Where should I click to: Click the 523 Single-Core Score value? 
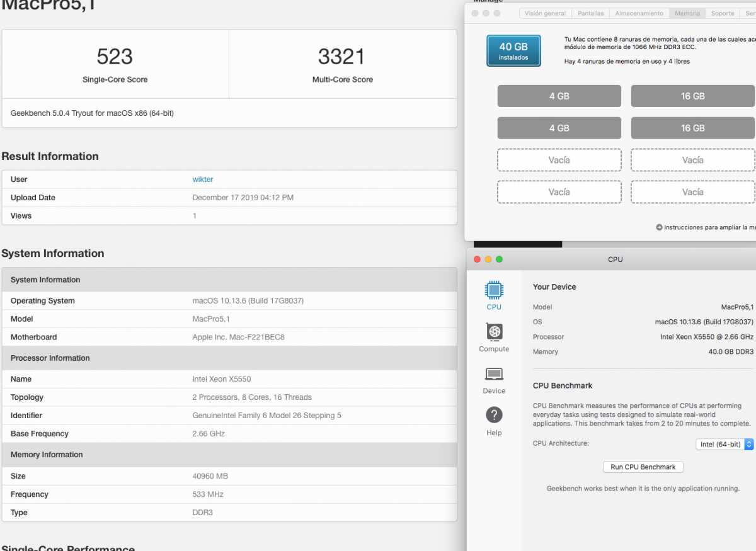[115, 57]
